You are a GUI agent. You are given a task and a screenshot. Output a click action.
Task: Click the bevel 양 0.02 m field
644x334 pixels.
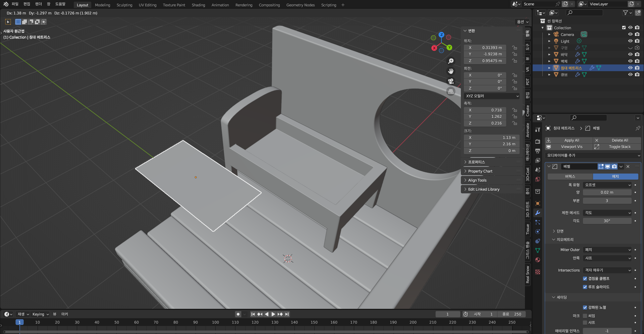tap(607, 192)
